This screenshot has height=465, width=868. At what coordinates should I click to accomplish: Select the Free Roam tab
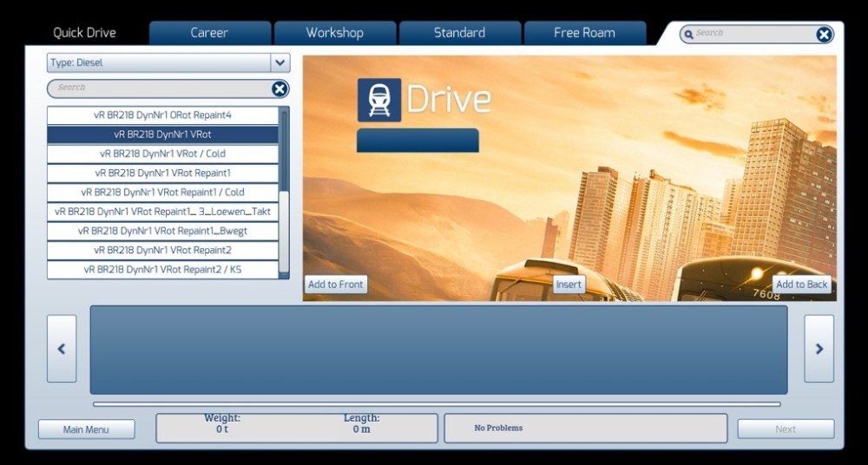pyautogui.click(x=584, y=33)
